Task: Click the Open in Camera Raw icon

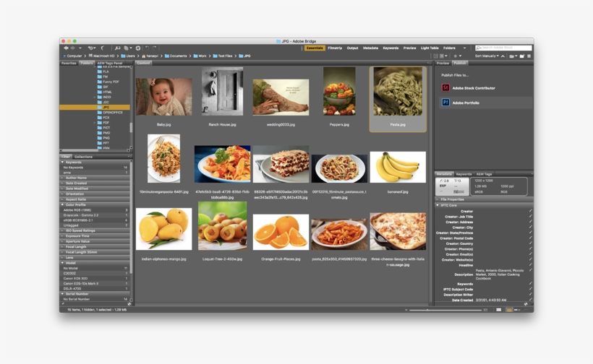Action: pyautogui.click(x=138, y=48)
